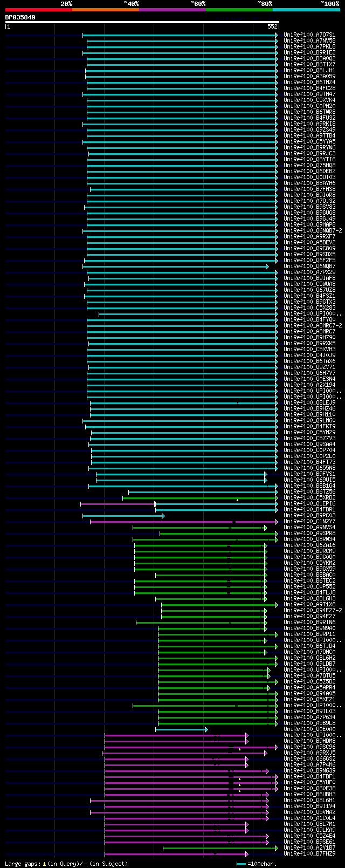
Task: Click the red 20% identity color segment
Action: pos(39,10)
